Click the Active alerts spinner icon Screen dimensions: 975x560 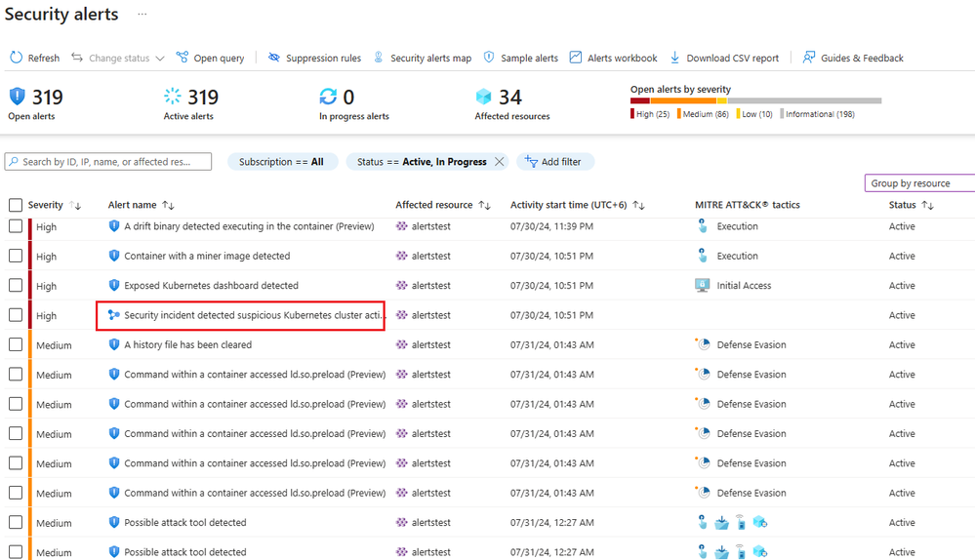172,97
